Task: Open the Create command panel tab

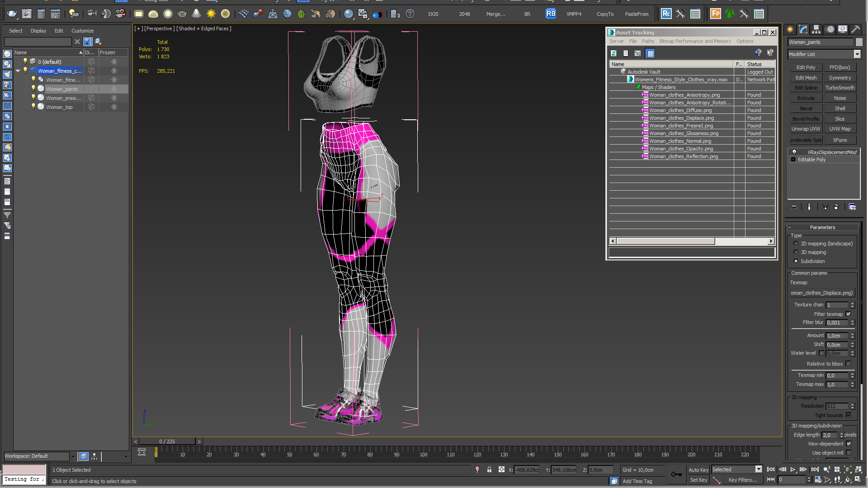Action: point(790,29)
